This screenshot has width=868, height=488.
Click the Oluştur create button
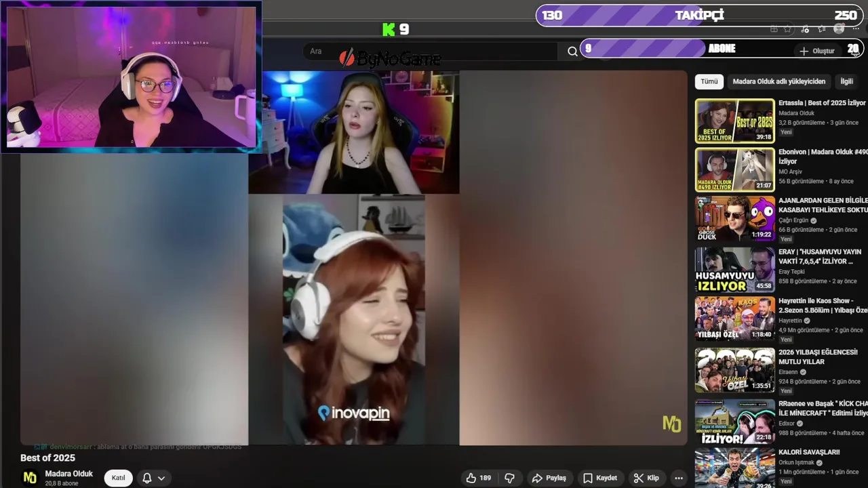pos(817,52)
